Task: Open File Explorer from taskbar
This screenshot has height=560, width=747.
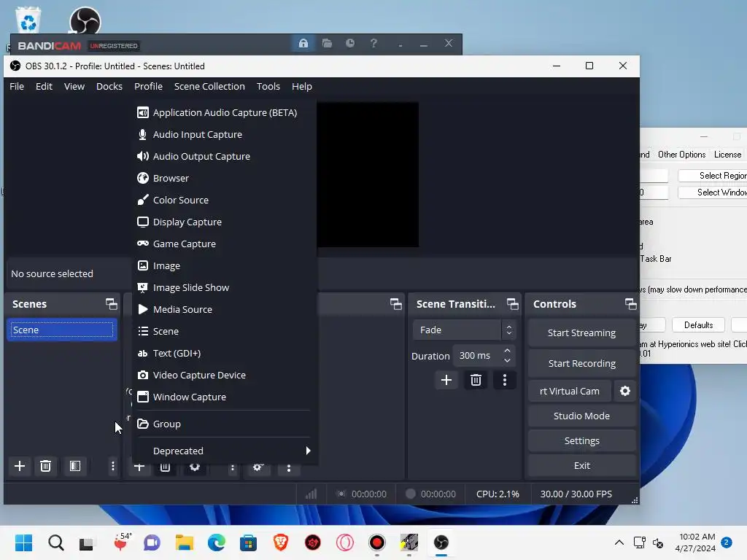Action: 185,542
